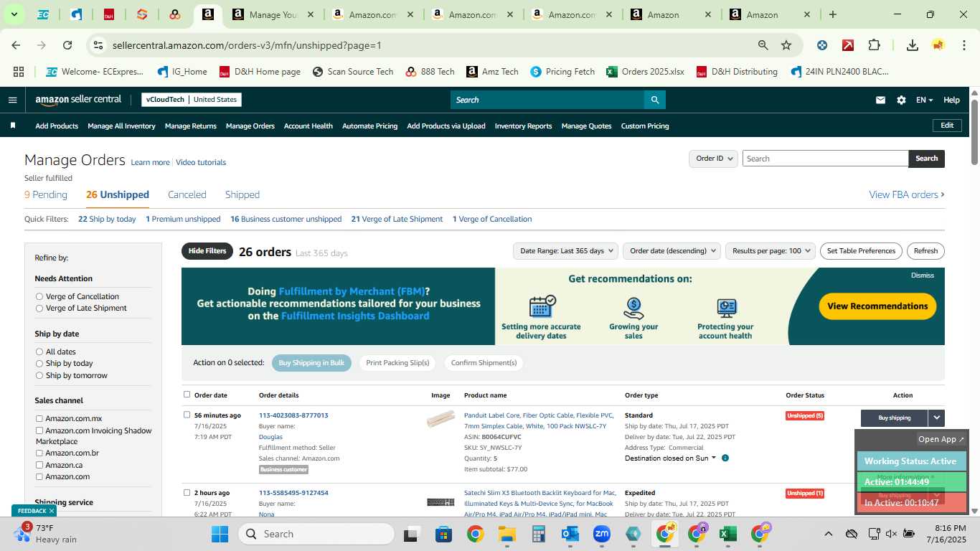Click Panduit cable product thumbnail
This screenshot has height=551, width=980.
440,419
